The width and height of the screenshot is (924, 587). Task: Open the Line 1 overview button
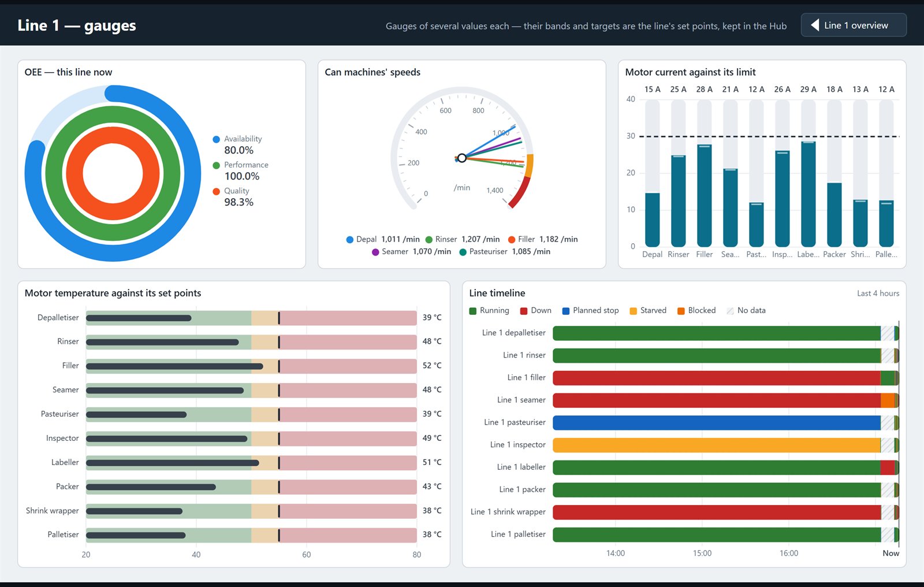point(854,25)
